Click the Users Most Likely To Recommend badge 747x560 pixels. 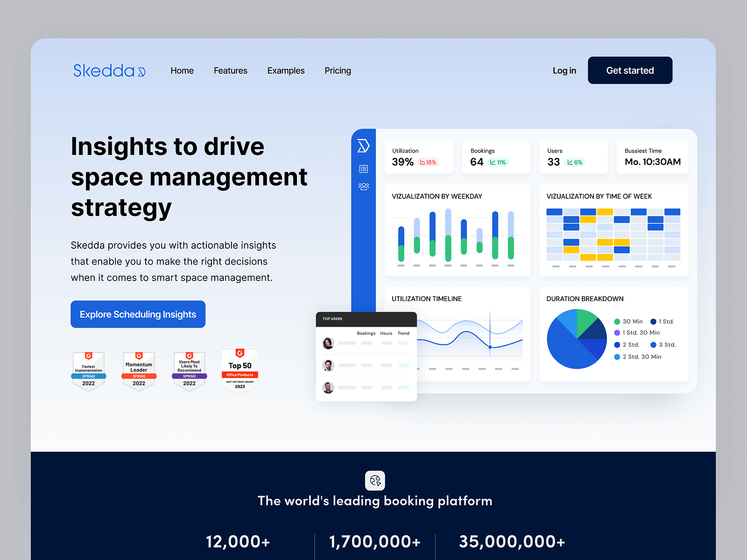click(189, 371)
